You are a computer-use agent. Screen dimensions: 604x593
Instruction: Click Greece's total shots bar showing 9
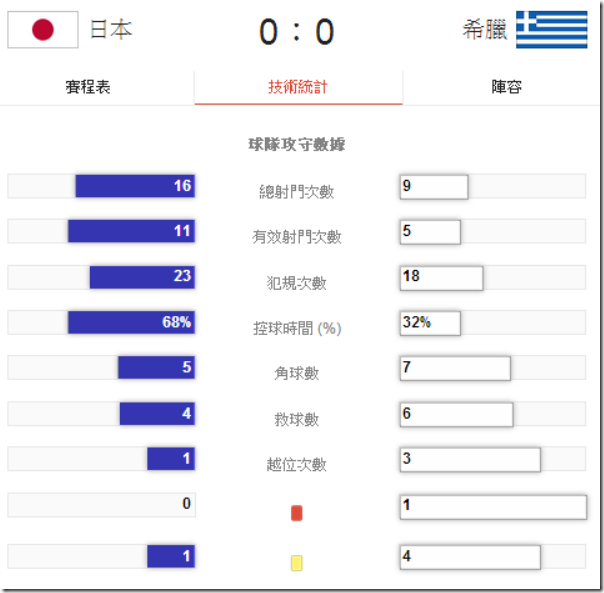pos(434,186)
